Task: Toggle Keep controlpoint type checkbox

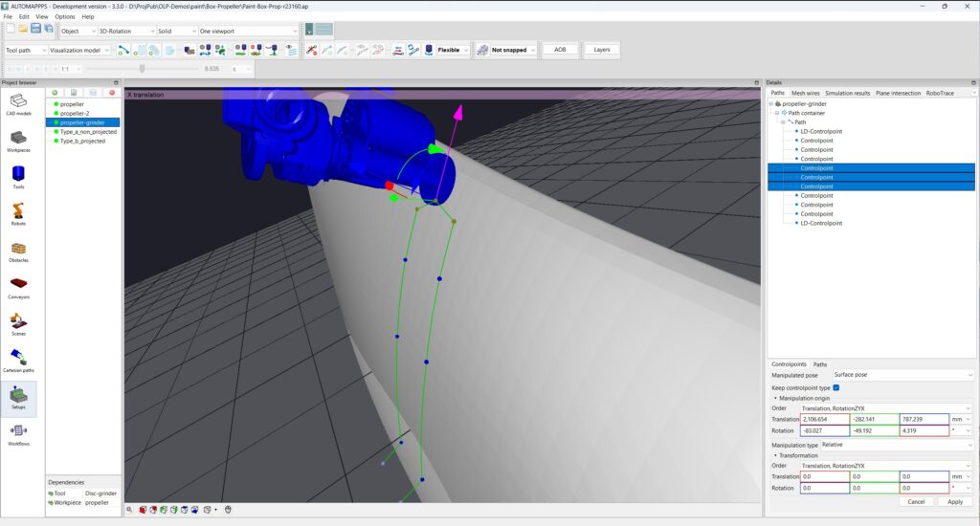Action: click(x=836, y=388)
